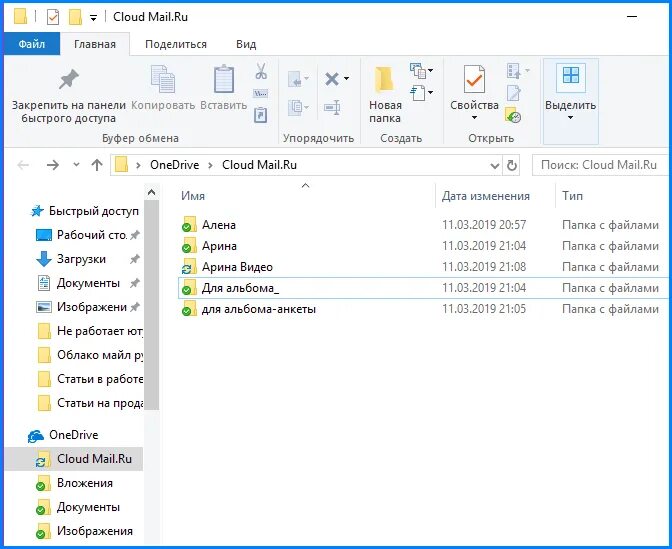This screenshot has height=549, width=672.
Task: Click the Copy to icon in Упорядочить
Action: click(x=295, y=106)
